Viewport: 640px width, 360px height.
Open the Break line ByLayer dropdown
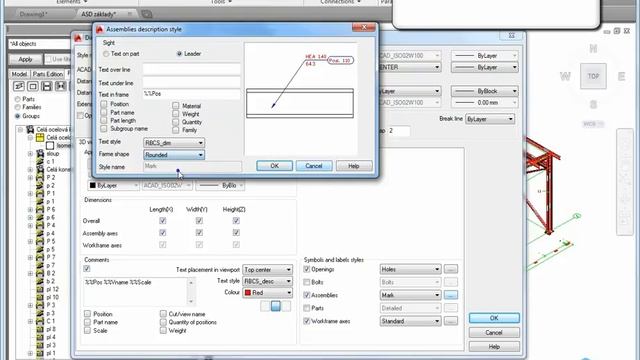(490, 119)
